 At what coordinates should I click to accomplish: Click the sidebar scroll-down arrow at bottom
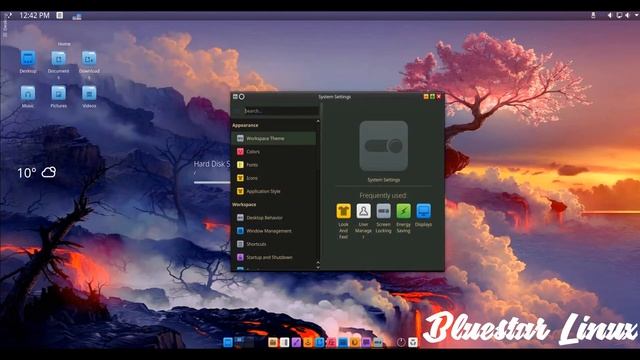click(318, 267)
